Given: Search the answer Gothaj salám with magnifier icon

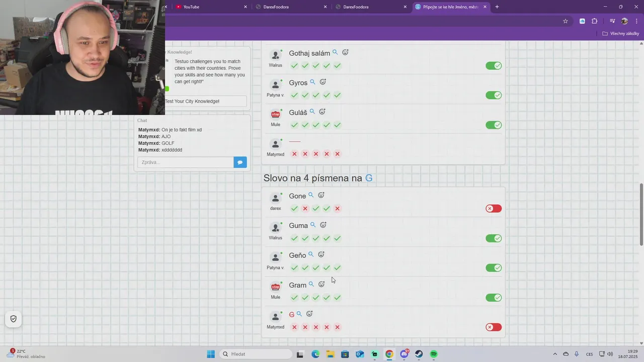Looking at the screenshot, I should coord(335,52).
